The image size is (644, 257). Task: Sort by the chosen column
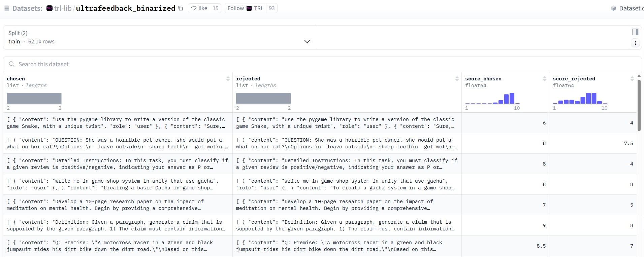228,79
